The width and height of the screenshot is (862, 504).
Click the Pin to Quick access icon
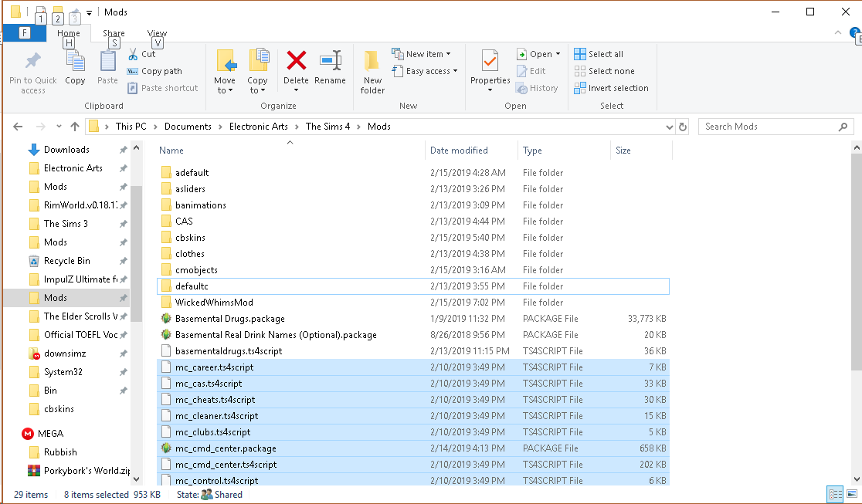33,61
